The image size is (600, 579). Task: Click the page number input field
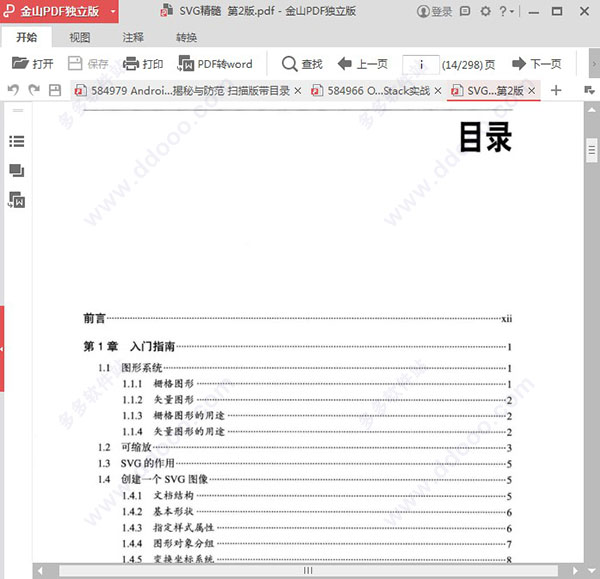point(421,65)
